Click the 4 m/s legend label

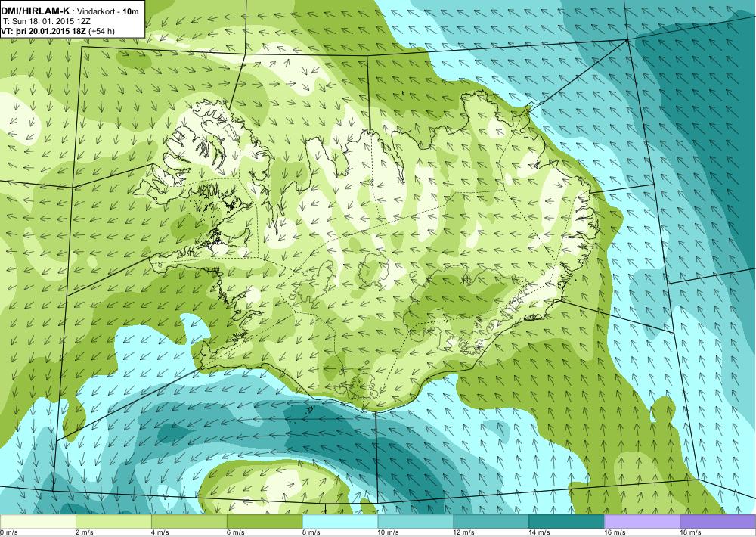[x=160, y=532]
